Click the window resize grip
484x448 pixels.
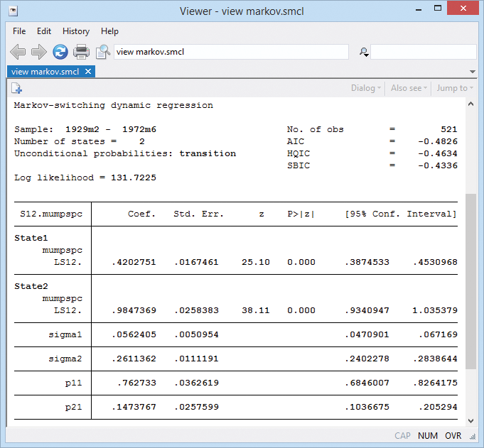coord(473,436)
